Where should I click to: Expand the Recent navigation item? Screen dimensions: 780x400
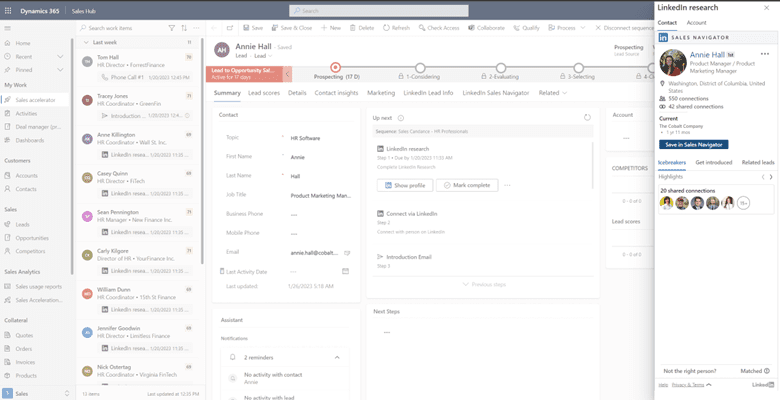tap(60, 56)
